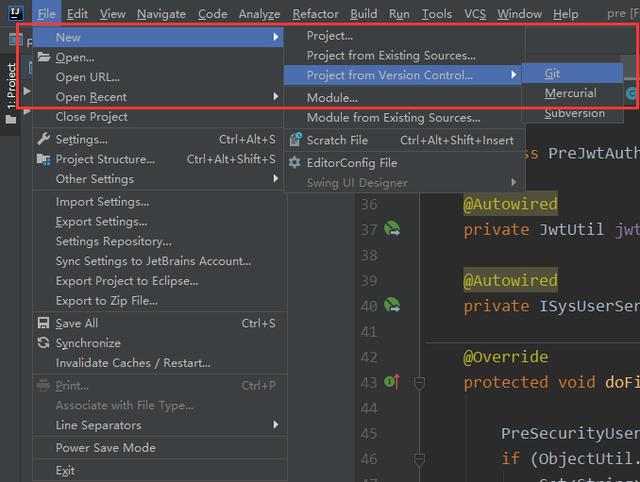This screenshot has height=482, width=640.
Task: Open the Navigate menu
Action: pos(161,14)
